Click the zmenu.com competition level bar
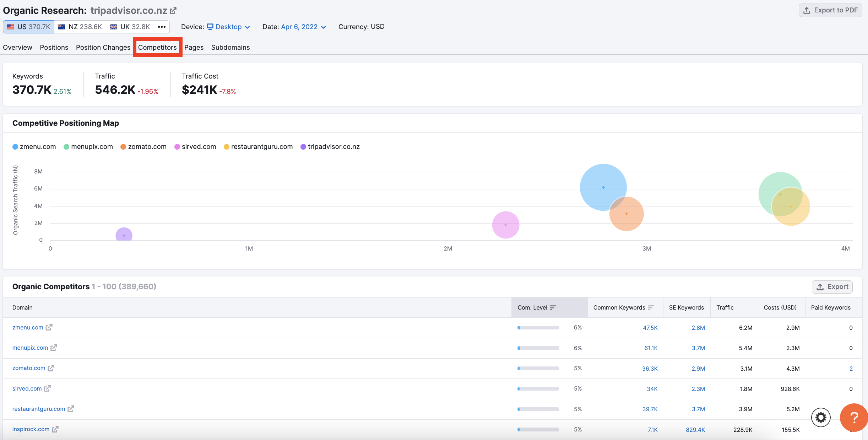The height and width of the screenshot is (440, 868). click(538, 328)
